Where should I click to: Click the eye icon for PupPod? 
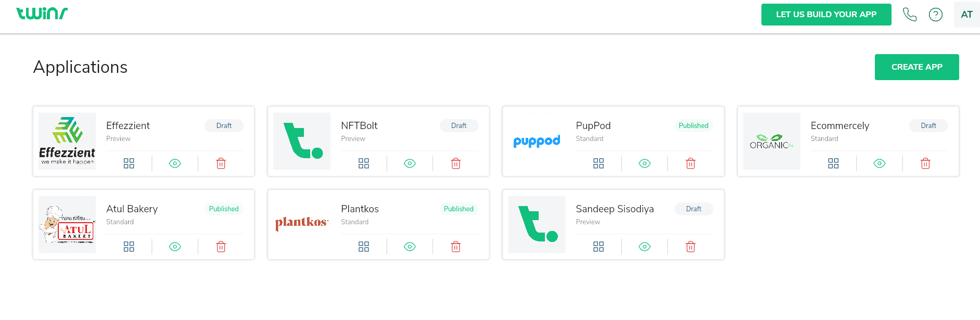[644, 163]
